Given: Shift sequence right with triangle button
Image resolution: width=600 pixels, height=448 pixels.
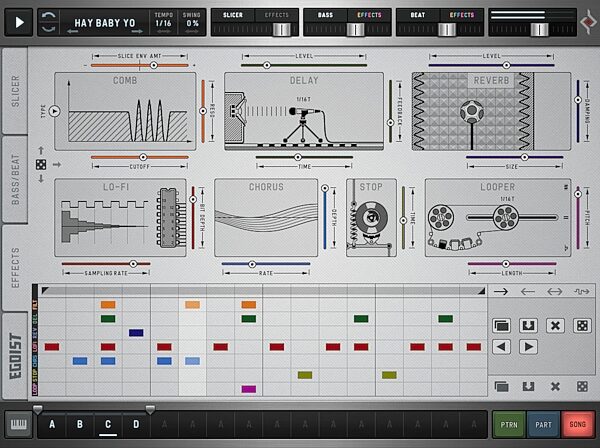Looking at the screenshot, I should coord(528,347).
